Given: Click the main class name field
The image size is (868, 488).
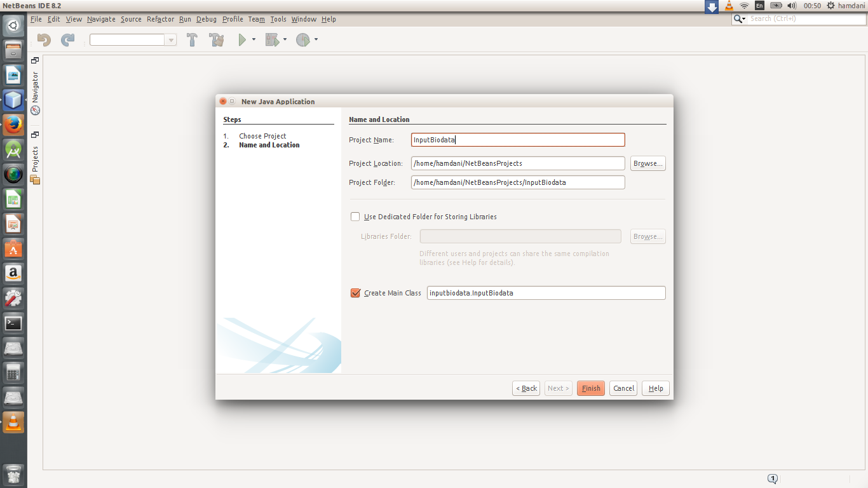Looking at the screenshot, I should (x=546, y=293).
